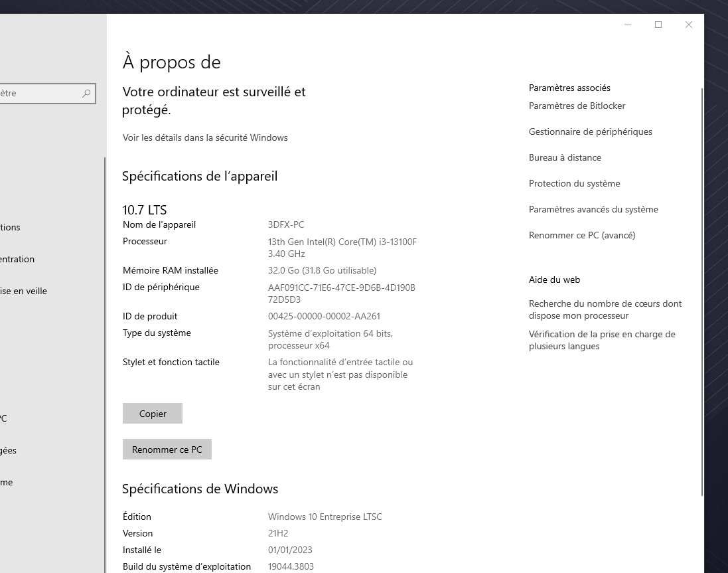This screenshot has width=728, height=573.
Task: Click the version value '21H2'
Action: tap(278, 534)
